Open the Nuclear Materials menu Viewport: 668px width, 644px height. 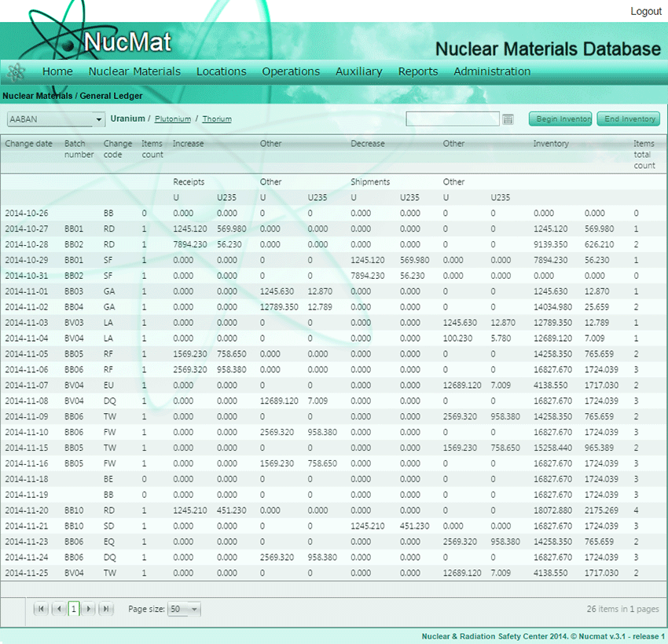[134, 71]
